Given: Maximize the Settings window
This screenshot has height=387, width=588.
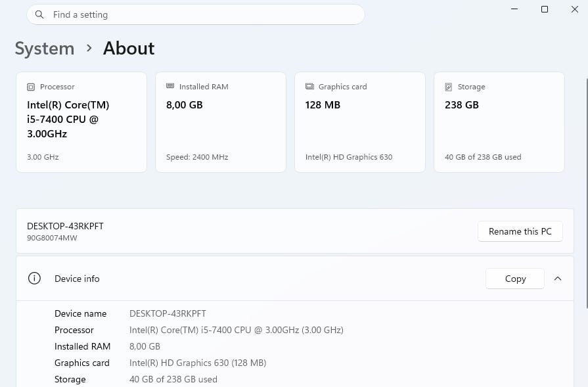Looking at the screenshot, I should 545,9.
